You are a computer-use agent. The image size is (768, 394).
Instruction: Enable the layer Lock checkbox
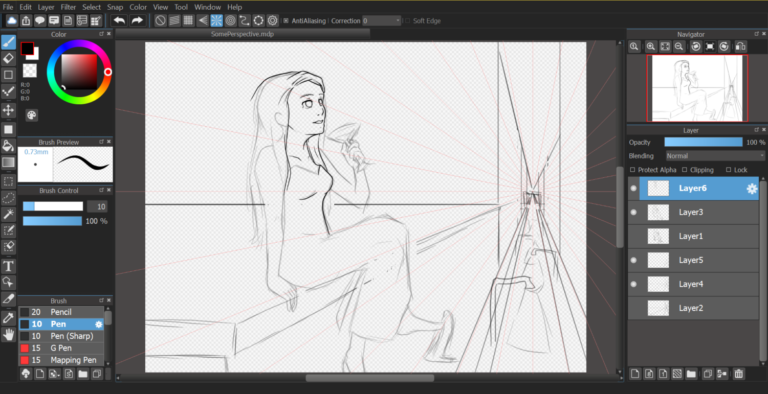(x=729, y=170)
